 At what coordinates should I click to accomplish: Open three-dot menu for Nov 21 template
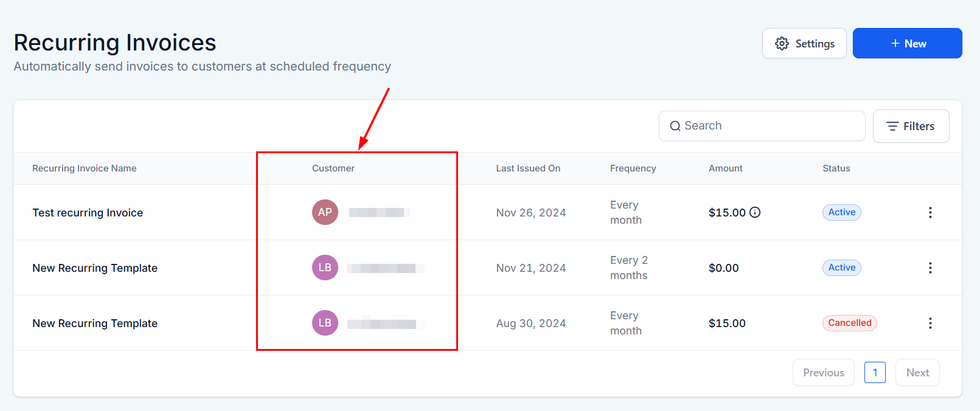(930, 268)
